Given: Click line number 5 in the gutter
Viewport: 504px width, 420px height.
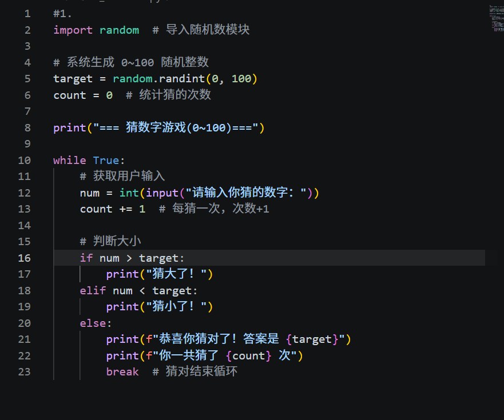Looking at the screenshot, I should click(x=27, y=79).
